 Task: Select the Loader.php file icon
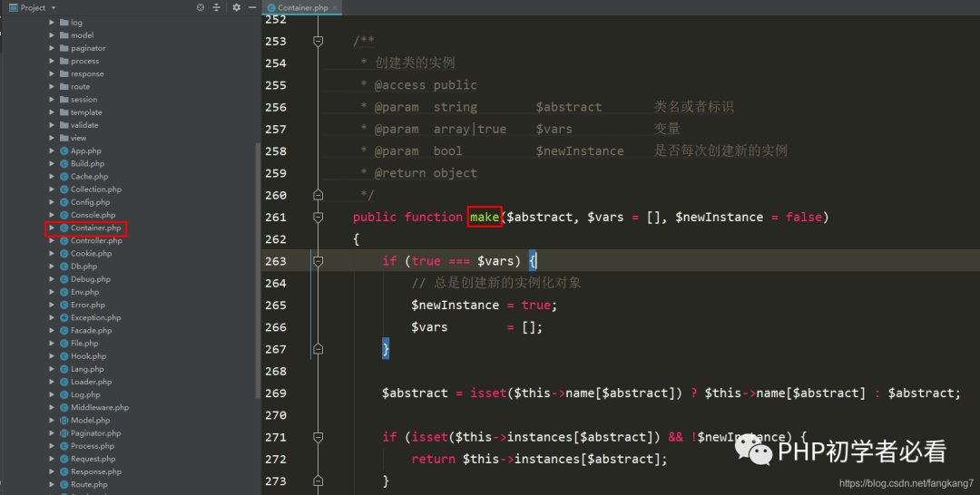tap(64, 382)
